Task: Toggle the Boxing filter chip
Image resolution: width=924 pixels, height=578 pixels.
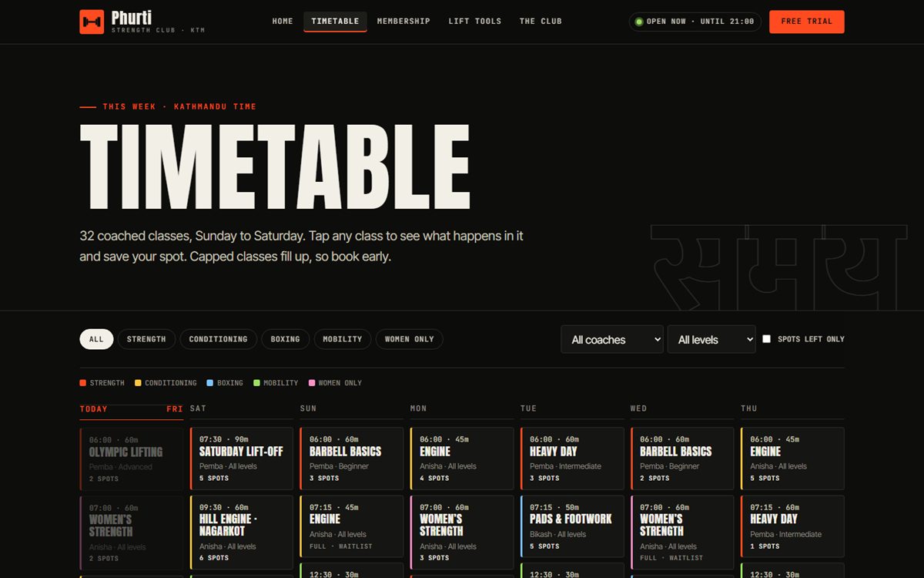Action: tap(286, 339)
